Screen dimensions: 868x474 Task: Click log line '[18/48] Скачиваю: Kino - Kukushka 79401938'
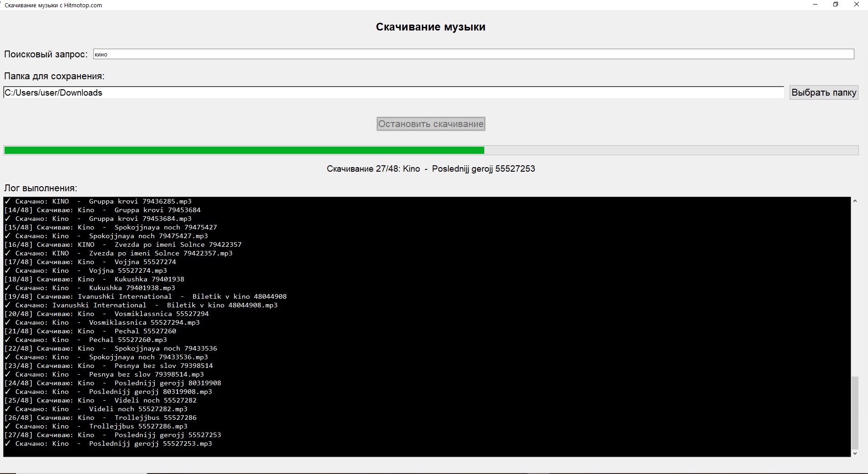point(94,279)
